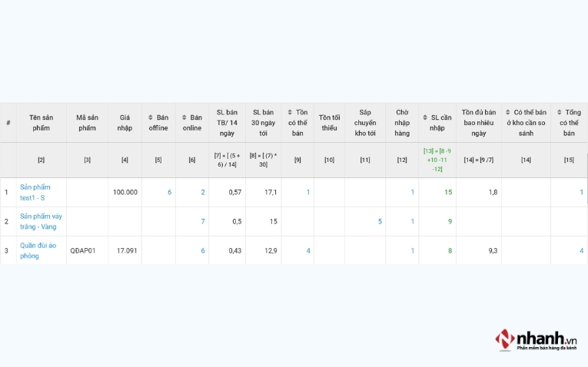Click Bán online value 6 in row 3

pos(203,251)
